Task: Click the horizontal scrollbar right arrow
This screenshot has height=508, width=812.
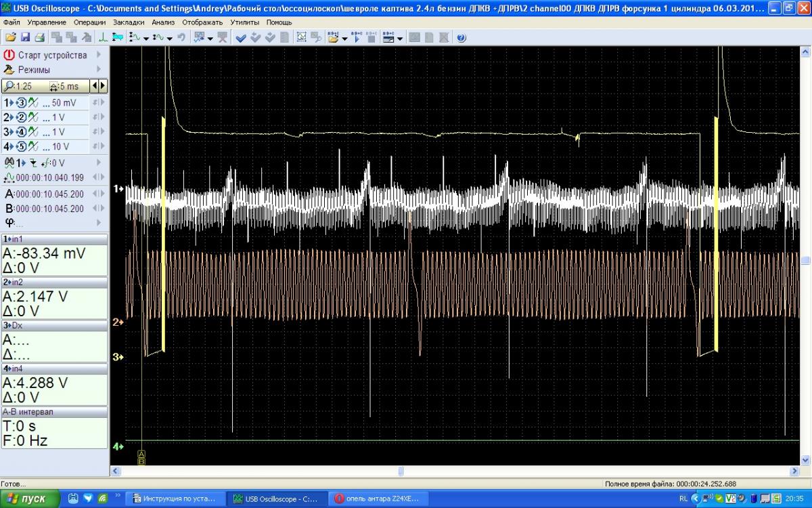Action: (794, 471)
